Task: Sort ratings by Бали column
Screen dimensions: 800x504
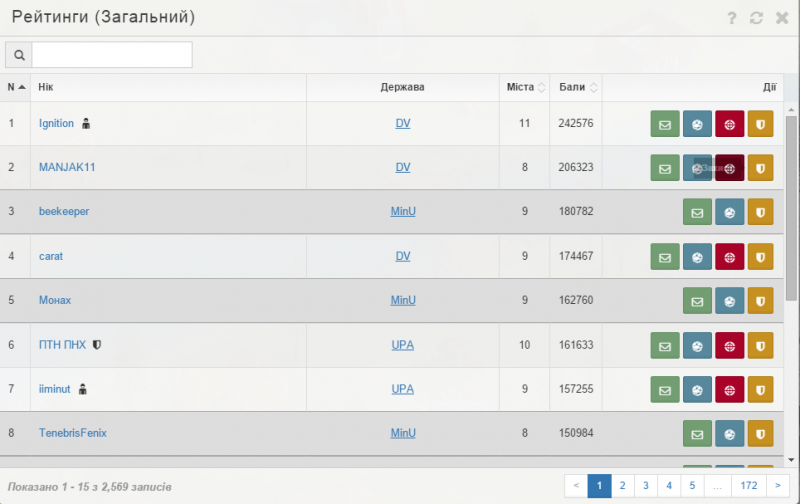Action: 578,87
